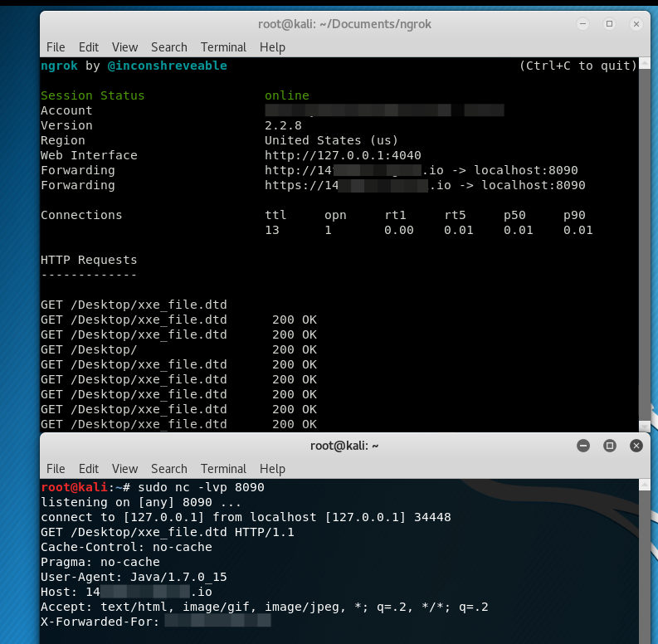This screenshot has height=644, width=658.
Task: Open File menu in ngrok terminal window
Action: (x=56, y=47)
